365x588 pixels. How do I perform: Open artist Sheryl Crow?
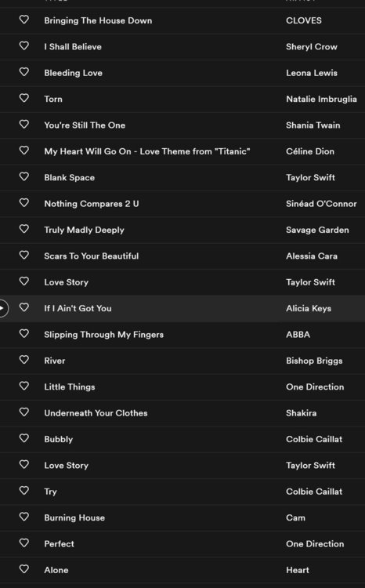[x=312, y=47]
